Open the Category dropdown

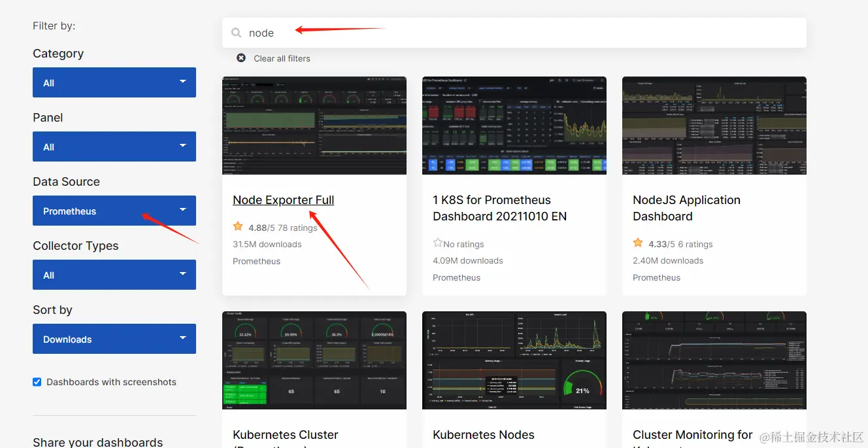point(114,82)
